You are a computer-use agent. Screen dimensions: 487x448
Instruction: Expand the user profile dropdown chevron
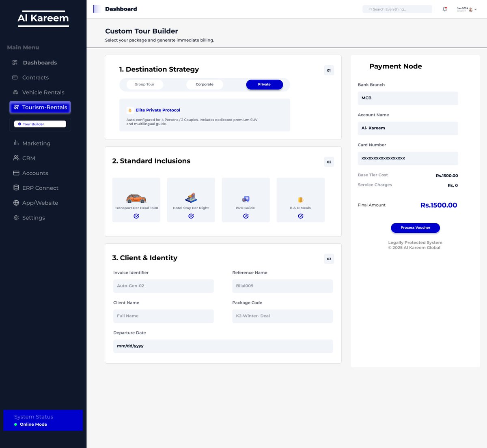pyautogui.click(x=476, y=9)
